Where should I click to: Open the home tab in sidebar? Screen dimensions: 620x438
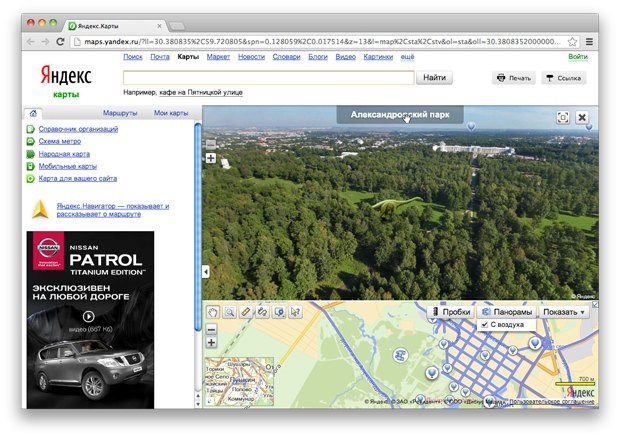pos(33,113)
